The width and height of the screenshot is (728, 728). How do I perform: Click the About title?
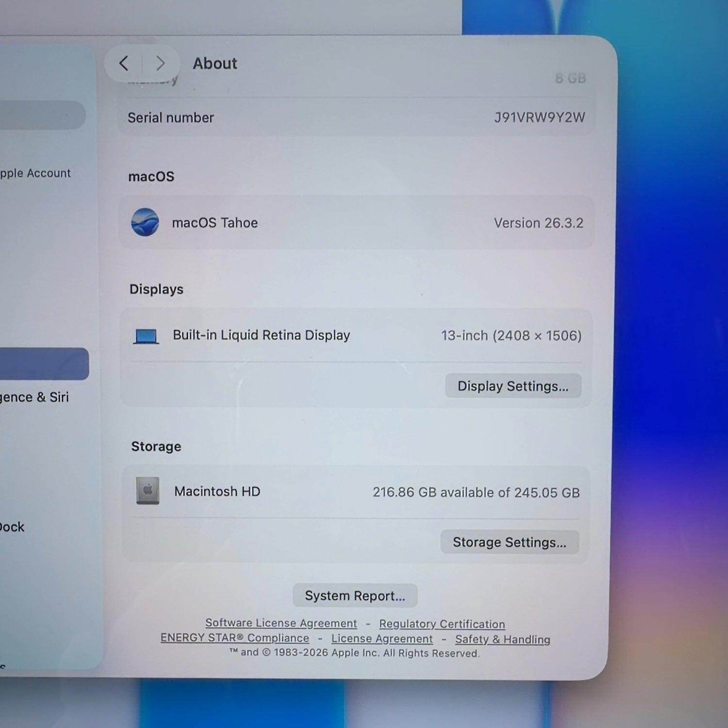pos(215,64)
